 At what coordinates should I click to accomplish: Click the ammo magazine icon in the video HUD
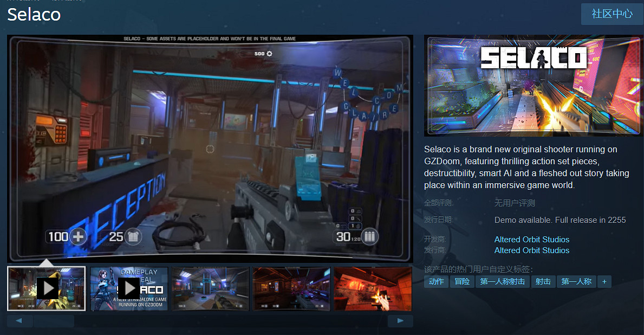coord(370,236)
